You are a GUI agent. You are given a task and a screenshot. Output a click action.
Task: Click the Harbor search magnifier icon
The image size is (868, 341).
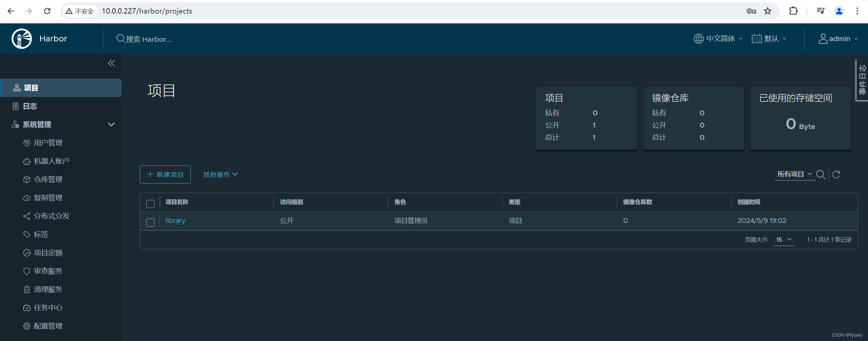[121, 39]
